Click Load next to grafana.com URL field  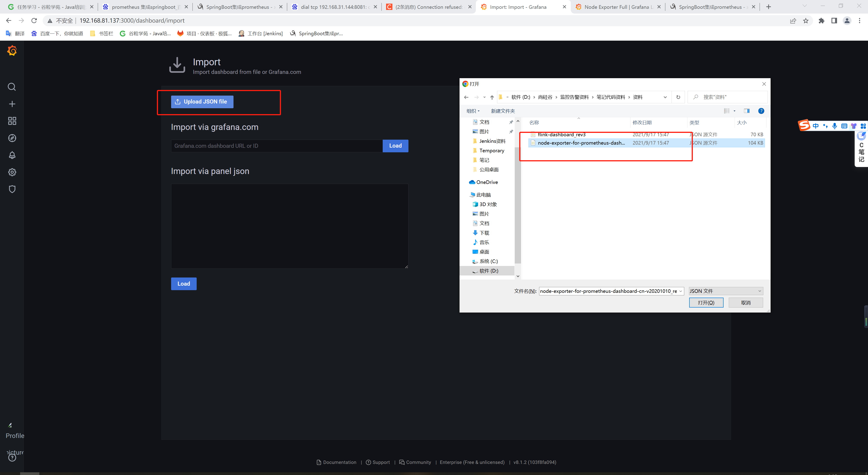click(x=395, y=146)
